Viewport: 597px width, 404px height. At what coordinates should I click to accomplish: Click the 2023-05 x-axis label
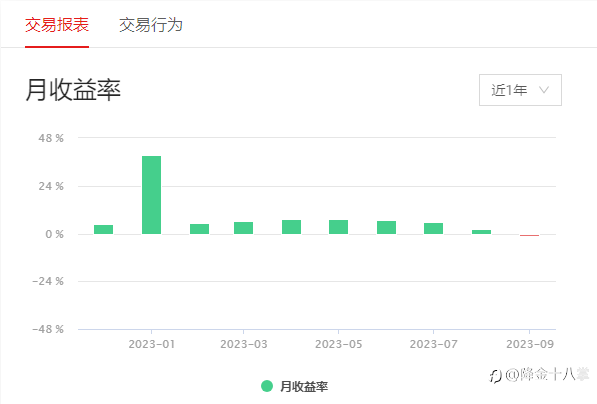(x=338, y=344)
